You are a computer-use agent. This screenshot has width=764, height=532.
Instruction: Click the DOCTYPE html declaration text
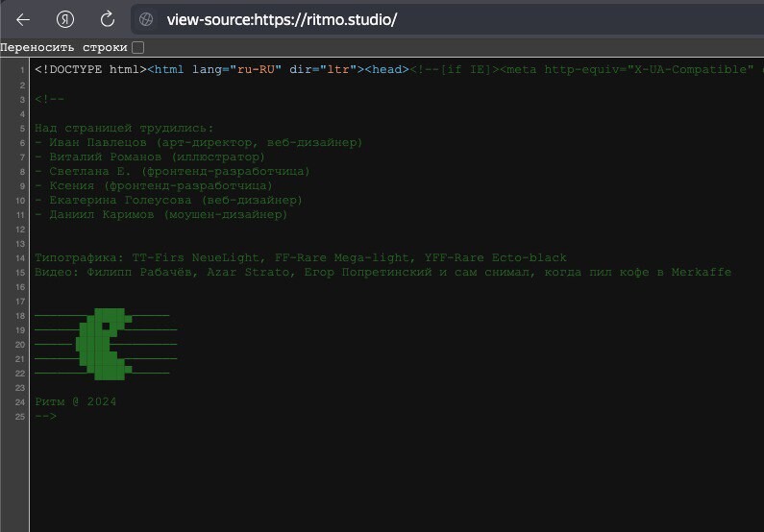(x=88, y=70)
